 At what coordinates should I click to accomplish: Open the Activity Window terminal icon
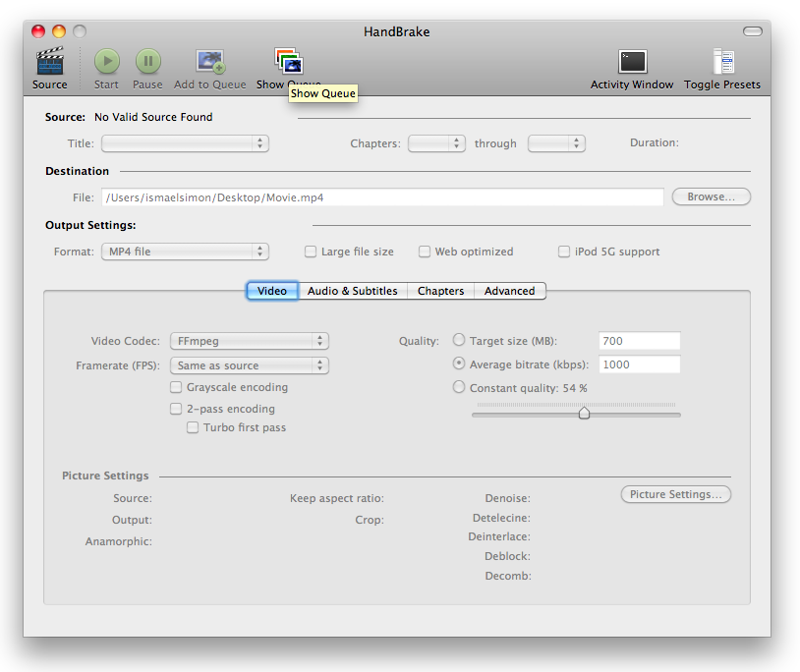[x=632, y=62]
